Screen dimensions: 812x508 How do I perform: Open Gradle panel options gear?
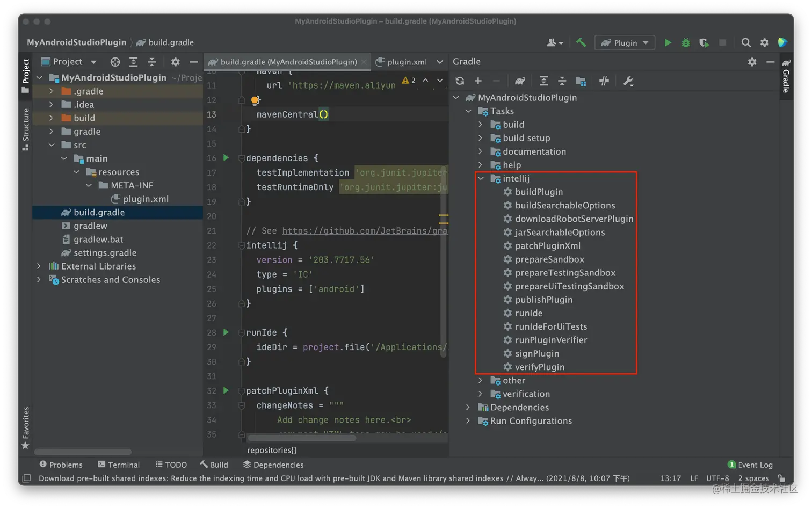752,62
